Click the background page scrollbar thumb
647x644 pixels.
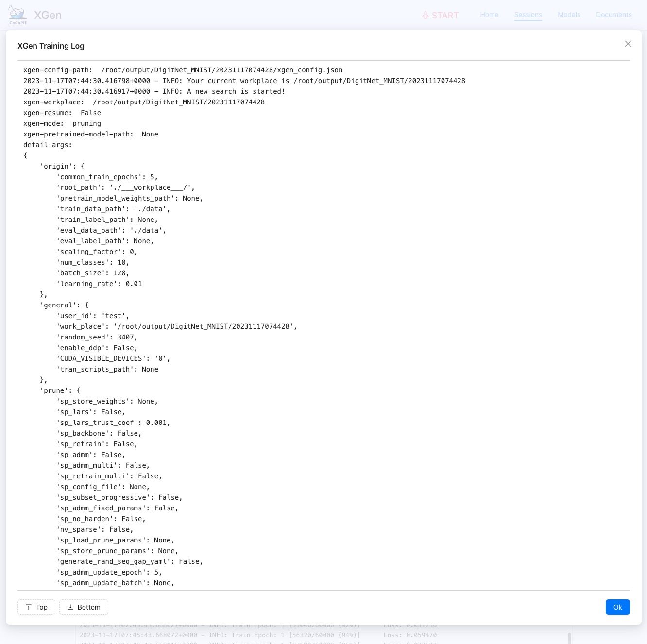(x=569, y=638)
